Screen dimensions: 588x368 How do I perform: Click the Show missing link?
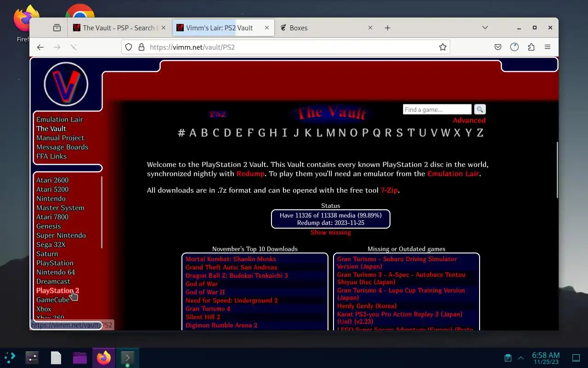(x=331, y=232)
